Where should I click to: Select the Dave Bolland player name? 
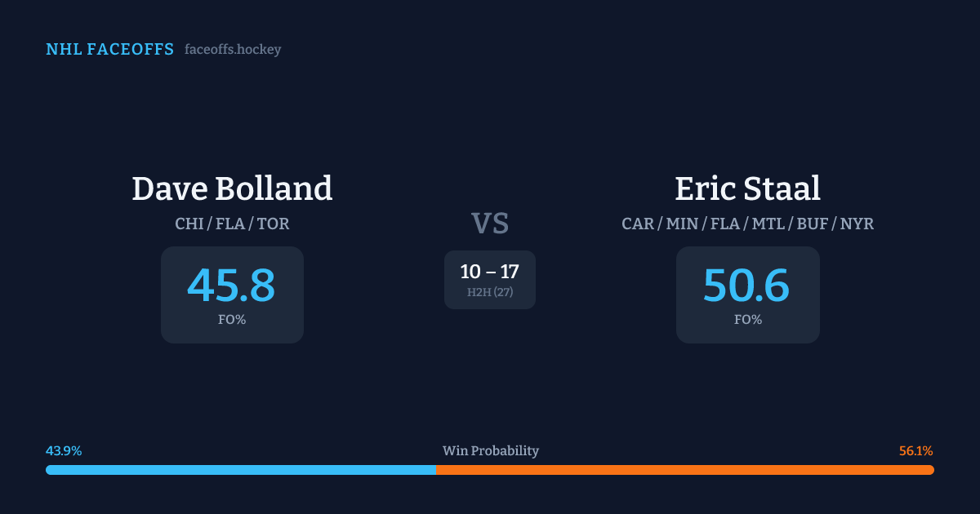coord(232,188)
